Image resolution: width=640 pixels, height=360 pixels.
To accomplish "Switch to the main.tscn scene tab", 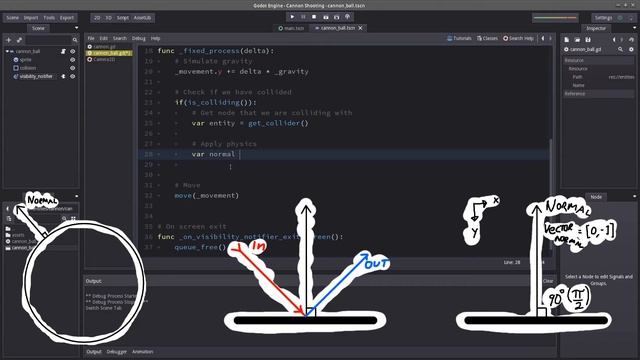I will tap(291, 28).
